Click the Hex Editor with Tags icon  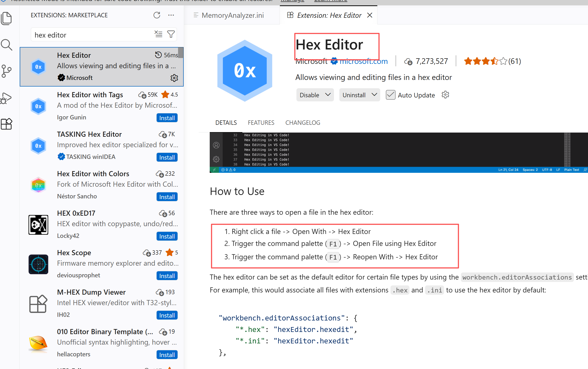pos(38,106)
